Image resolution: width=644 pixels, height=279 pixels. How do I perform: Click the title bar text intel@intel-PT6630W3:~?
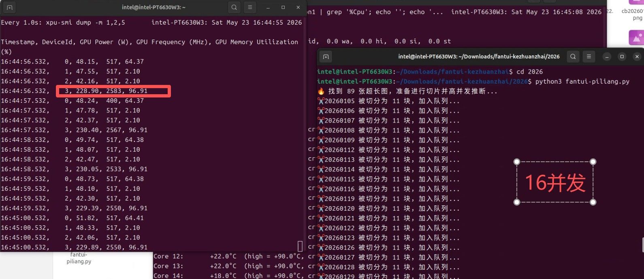154,7
